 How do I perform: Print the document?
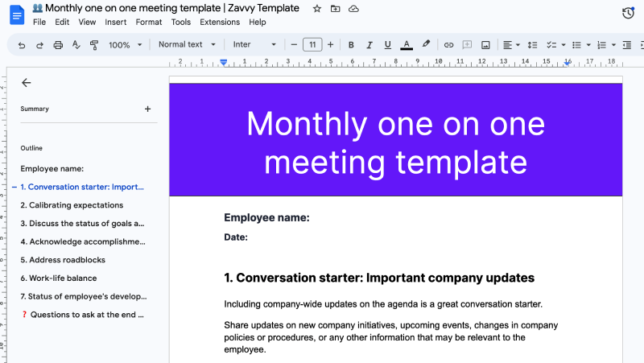click(x=58, y=45)
